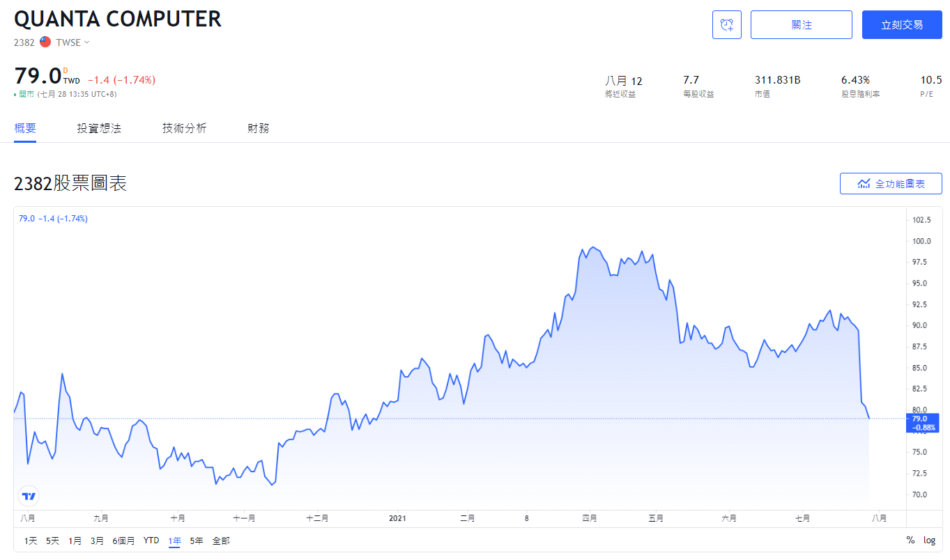Click the 八月 12 upcoming earnings date
The width and height of the screenshot is (950, 560).
tap(624, 81)
